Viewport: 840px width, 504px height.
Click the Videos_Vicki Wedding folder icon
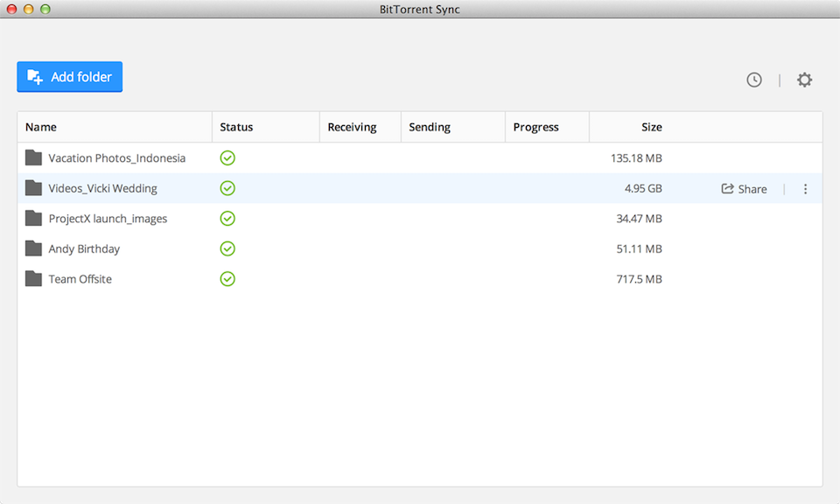click(x=33, y=188)
